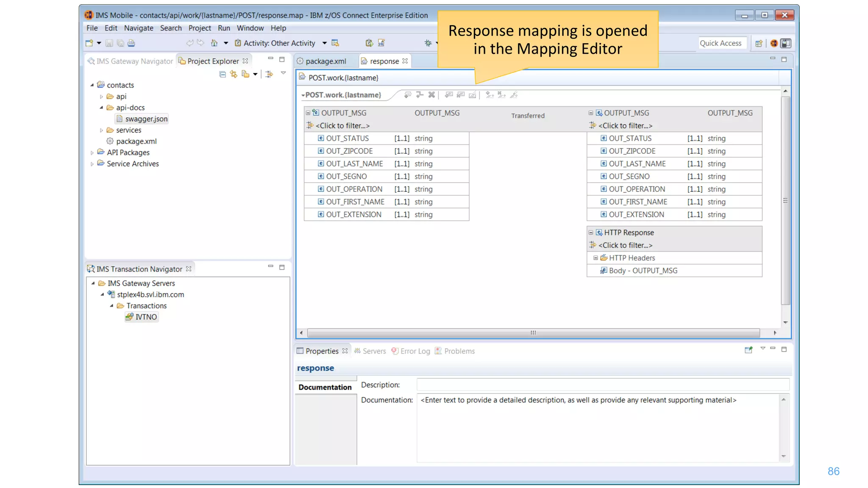Open the Problems tab
This screenshot has height=488, width=868.
(455, 351)
